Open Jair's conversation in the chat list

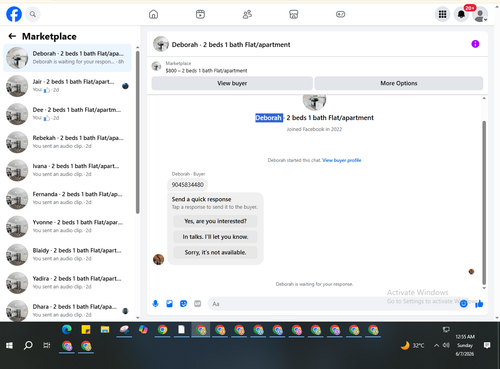click(x=68, y=86)
